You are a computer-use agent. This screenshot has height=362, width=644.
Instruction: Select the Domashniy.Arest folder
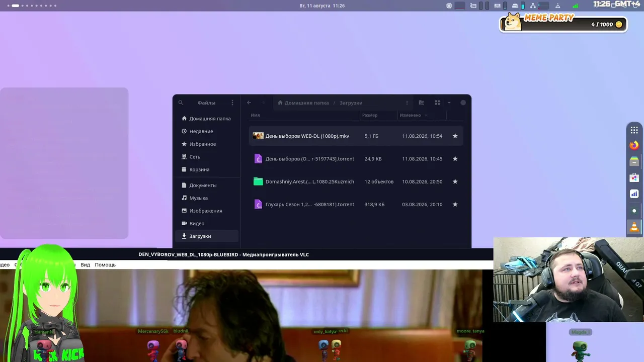[356, 182]
